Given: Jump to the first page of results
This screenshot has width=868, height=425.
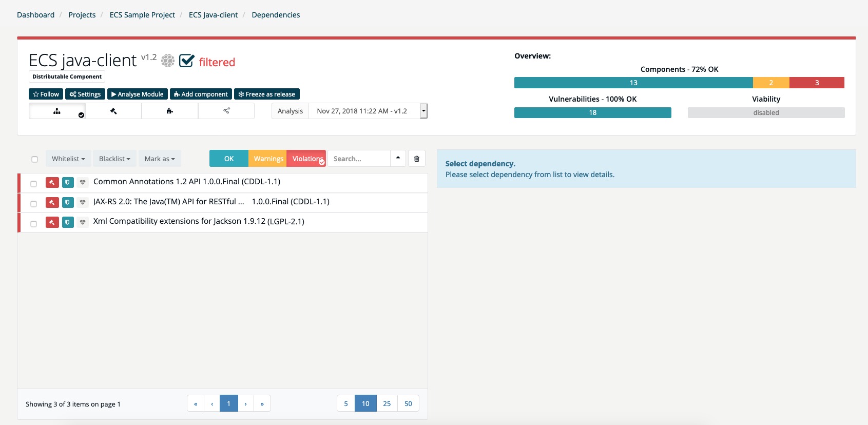Looking at the screenshot, I should pos(196,403).
